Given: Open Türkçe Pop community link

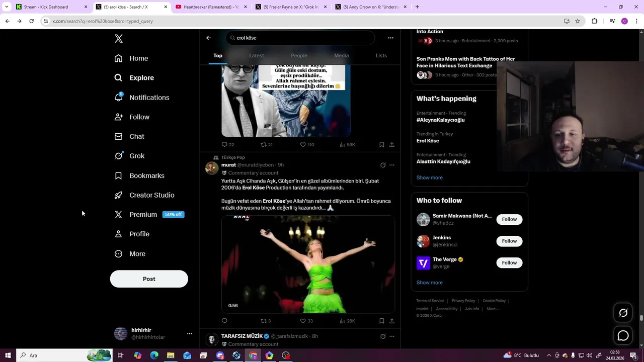Looking at the screenshot, I should pos(233,157).
